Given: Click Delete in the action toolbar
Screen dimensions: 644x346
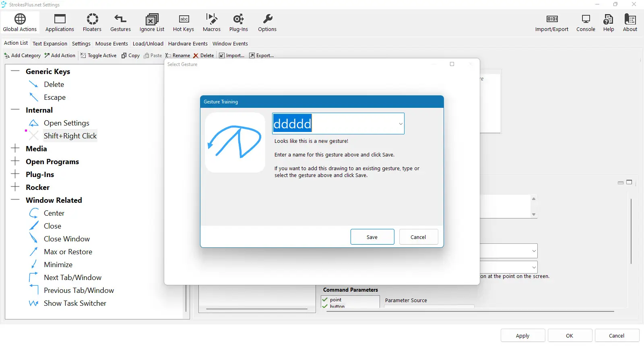Looking at the screenshot, I should 204,56.
